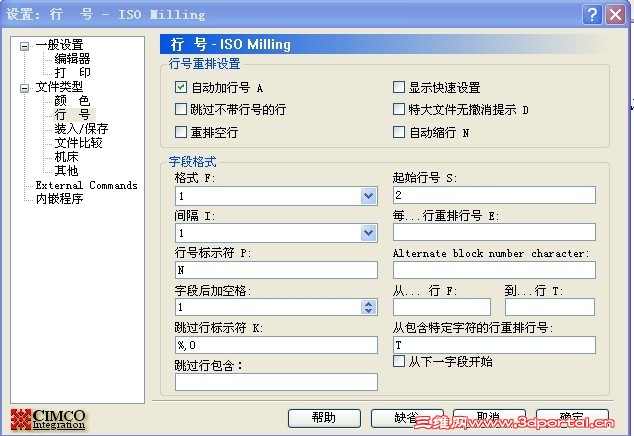The height and width of the screenshot is (436, 634).
Task: Click the 从...行 F input field
Action: [442, 307]
